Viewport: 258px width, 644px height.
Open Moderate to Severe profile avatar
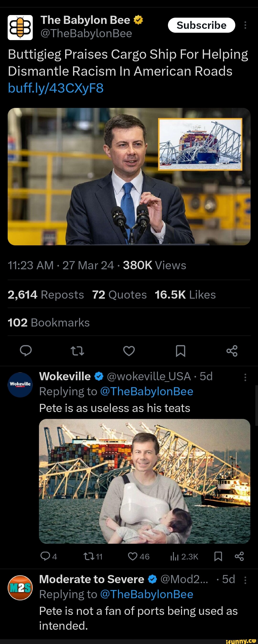tap(20, 587)
